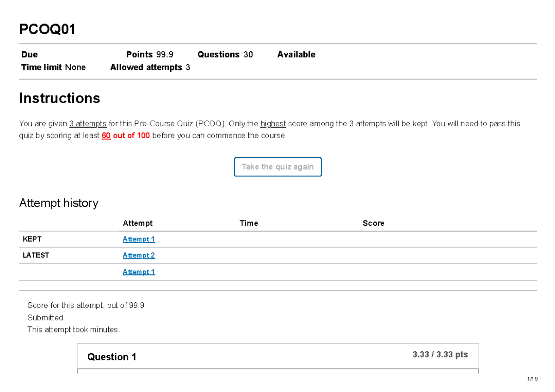The width and height of the screenshot is (555, 392).
Task: Click the Available label
Action: click(x=296, y=55)
